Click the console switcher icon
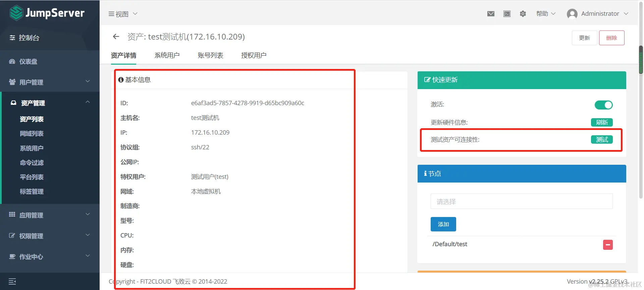Screen dimensions: 644x290 tap(12, 38)
